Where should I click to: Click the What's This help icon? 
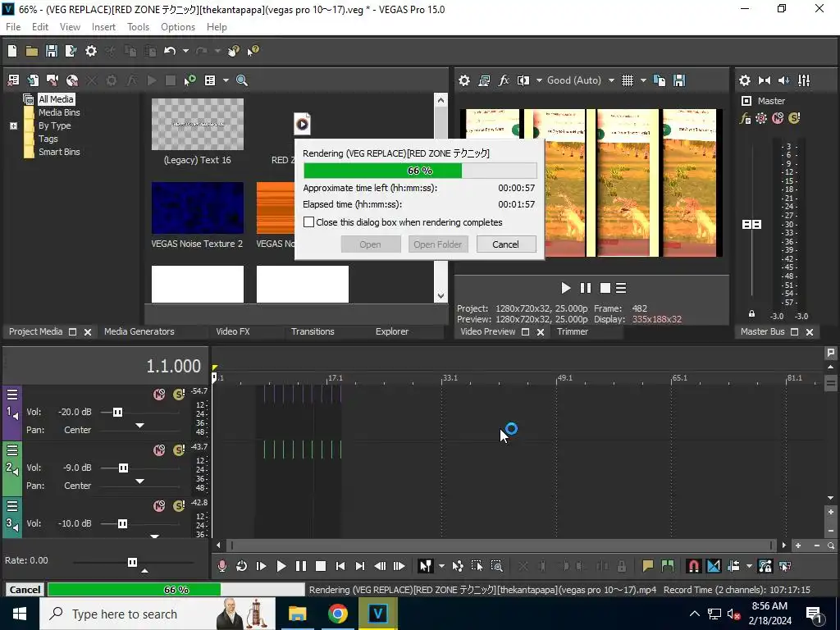pyautogui.click(x=253, y=51)
